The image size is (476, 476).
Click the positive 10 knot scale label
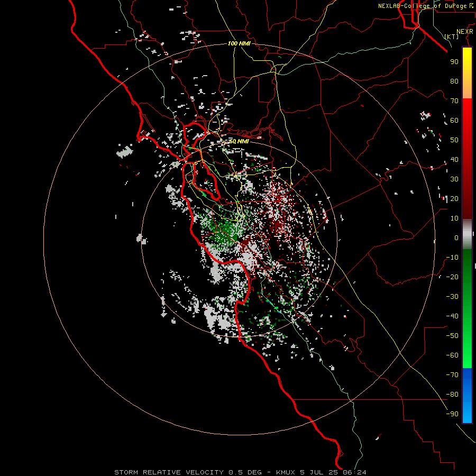454,218
